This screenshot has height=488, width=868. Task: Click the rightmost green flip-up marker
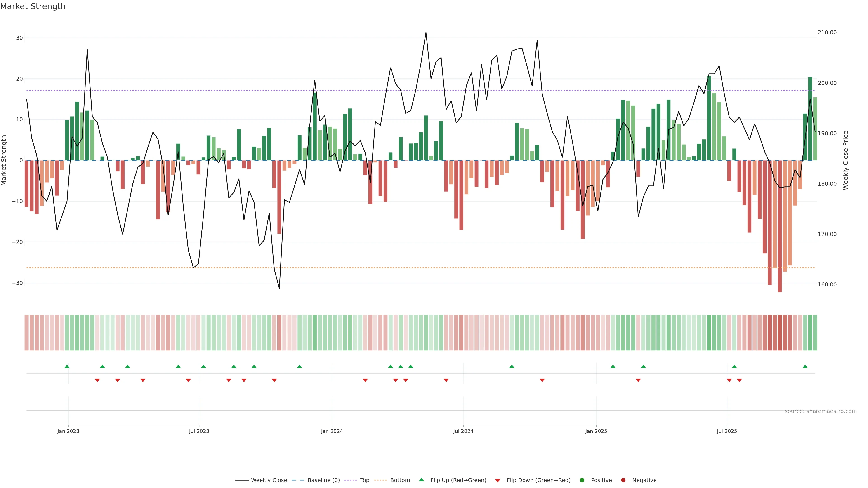click(805, 366)
